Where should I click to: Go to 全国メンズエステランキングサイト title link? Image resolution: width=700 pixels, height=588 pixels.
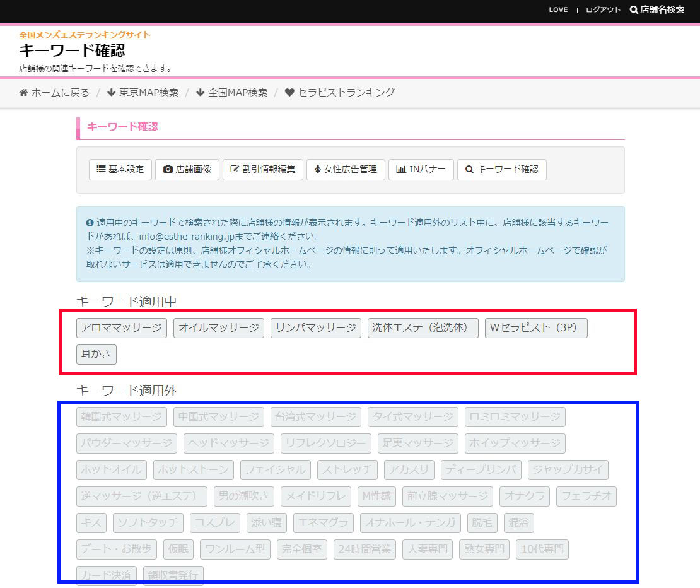[85, 35]
